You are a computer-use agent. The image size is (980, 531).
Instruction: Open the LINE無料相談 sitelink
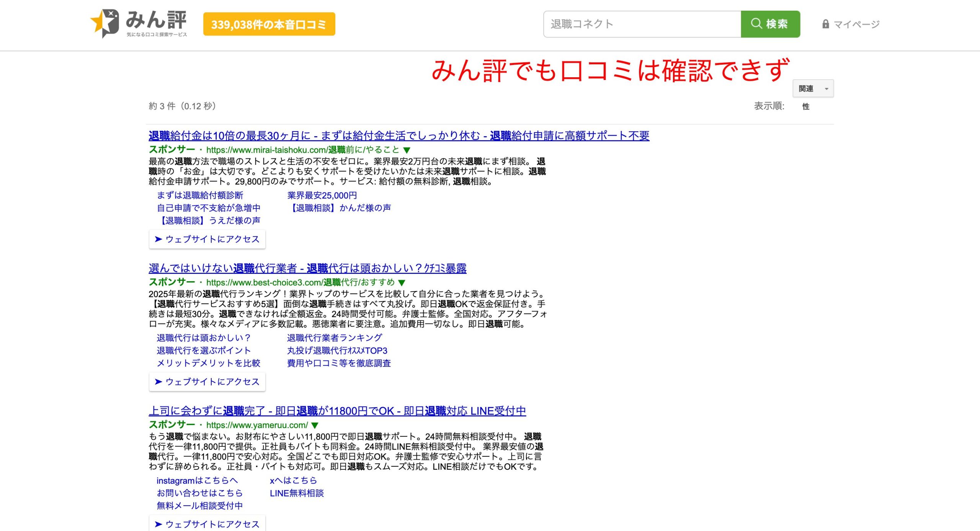click(x=297, y=493)
